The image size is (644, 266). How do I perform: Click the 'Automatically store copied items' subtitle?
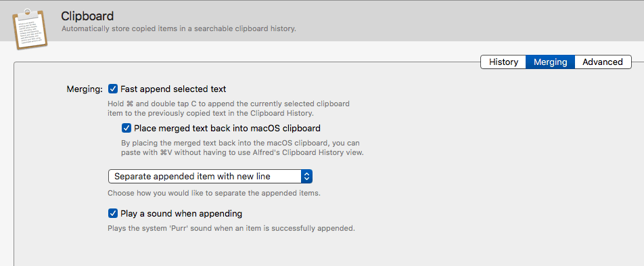click(x=179, y=29)
